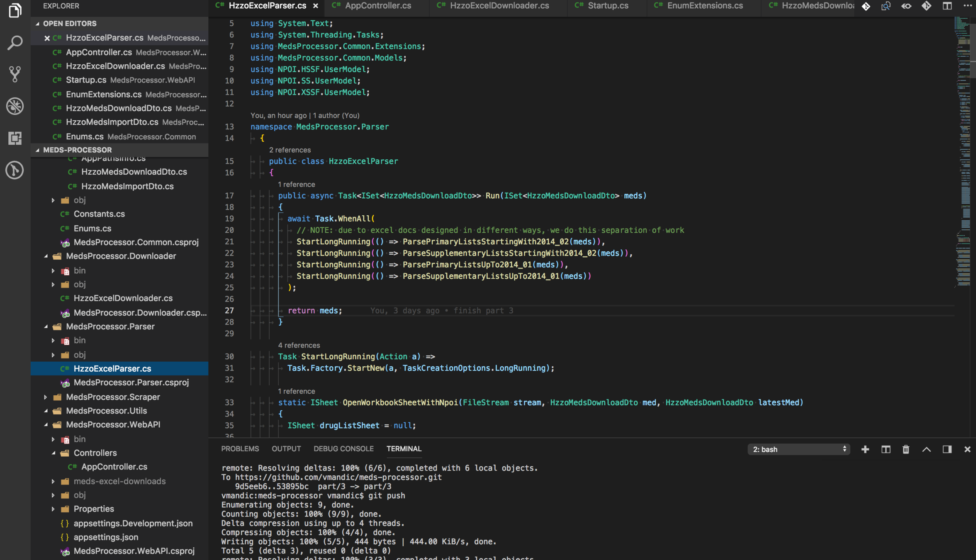Open the Extensions view icon
This screenshot has height=560, width=976.
coord(15,138)
